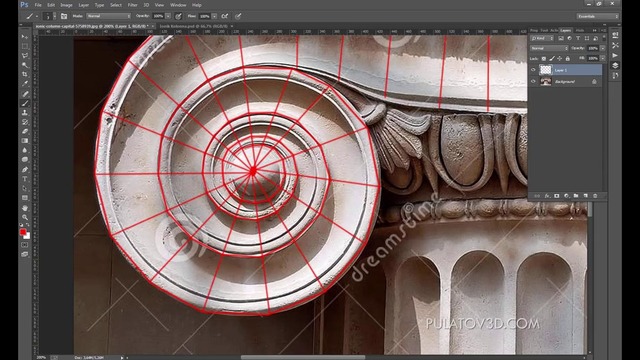Create new adjustment layer icon
The image size is (640, 360).
(x=567, y=196)
